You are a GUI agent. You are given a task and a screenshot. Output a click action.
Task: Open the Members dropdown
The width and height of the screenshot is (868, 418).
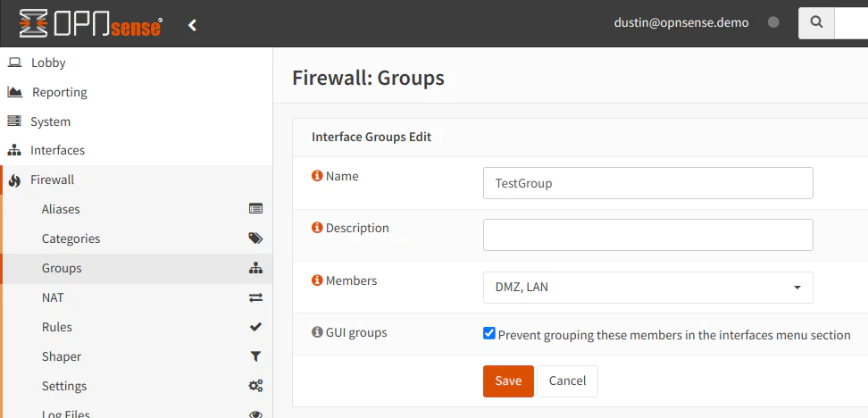(647, 288)
